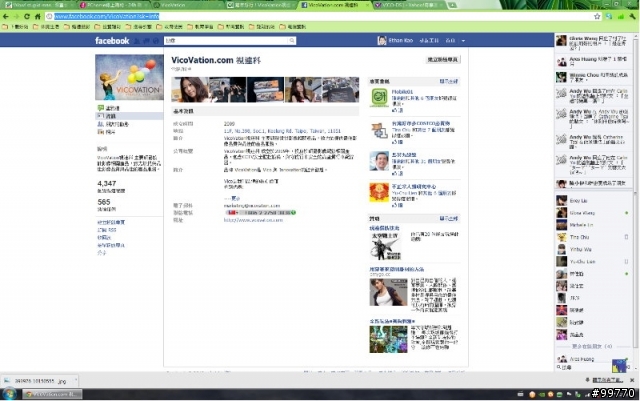Click the show all downloads link
The width and height of the screenshot is (640, 401).
tap(607, 381)
